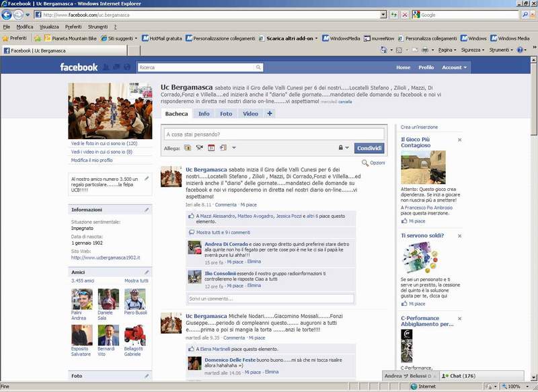Open the Sicurezza toolbar dropdown
Viewport: 538px width, 392px height.
(473, 50)
